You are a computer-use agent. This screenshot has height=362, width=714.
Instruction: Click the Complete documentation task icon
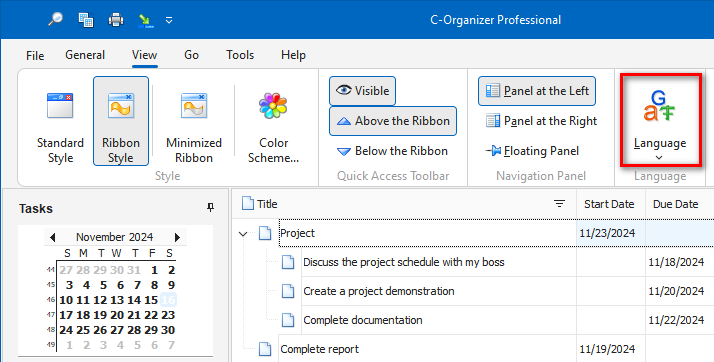[x=288, y=320]
